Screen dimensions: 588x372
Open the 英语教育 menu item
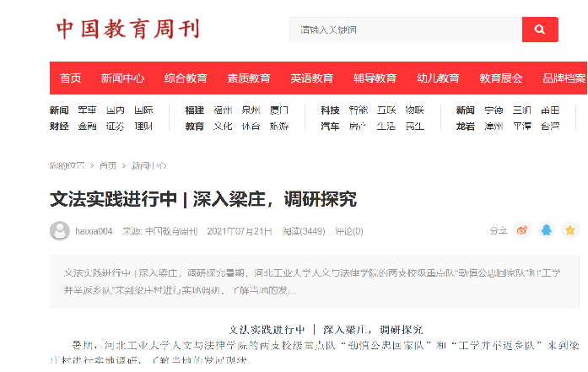[312, 78]
